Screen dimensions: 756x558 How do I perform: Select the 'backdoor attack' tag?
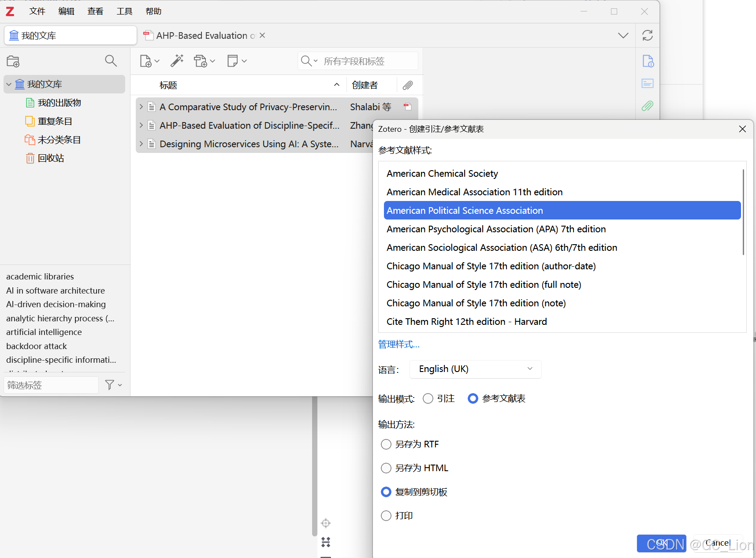click(x=37, y=346)
